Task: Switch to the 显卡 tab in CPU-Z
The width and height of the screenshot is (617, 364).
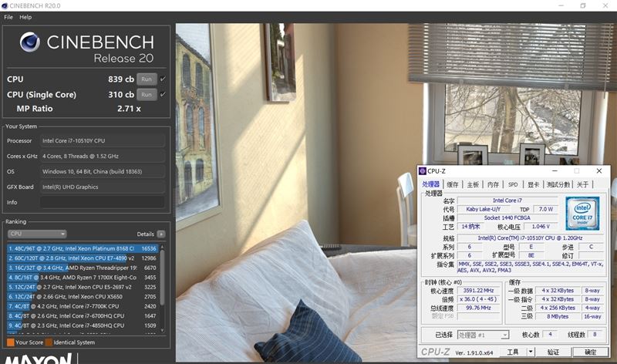Action: coord(533,184)
